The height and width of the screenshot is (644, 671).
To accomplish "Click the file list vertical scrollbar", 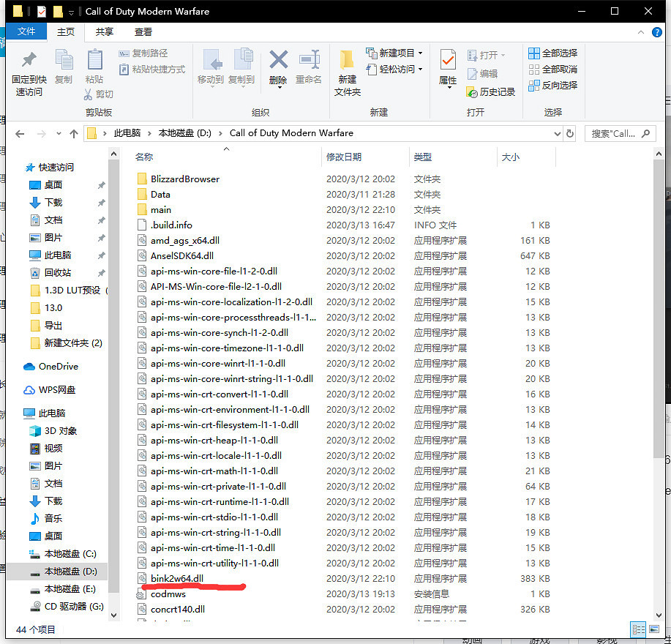I will pyautogui.click(x=659, y=366).
